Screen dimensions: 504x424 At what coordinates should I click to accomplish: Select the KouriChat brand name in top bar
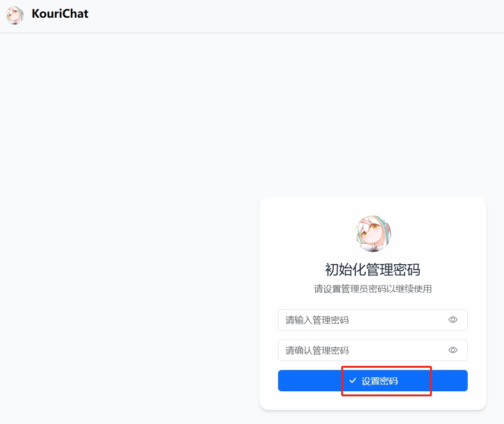[x=60, y=14]
